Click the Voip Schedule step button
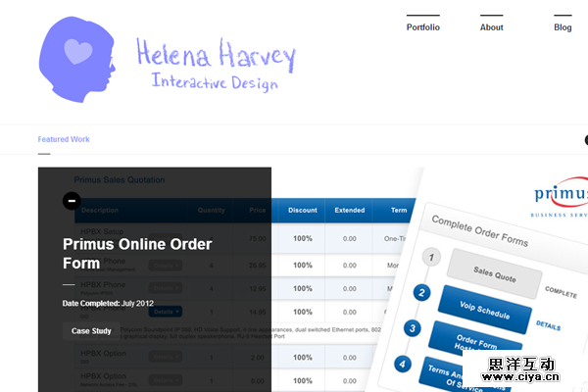Image resolution: width=588 pixels, height=392 pixels. [485, 310]
